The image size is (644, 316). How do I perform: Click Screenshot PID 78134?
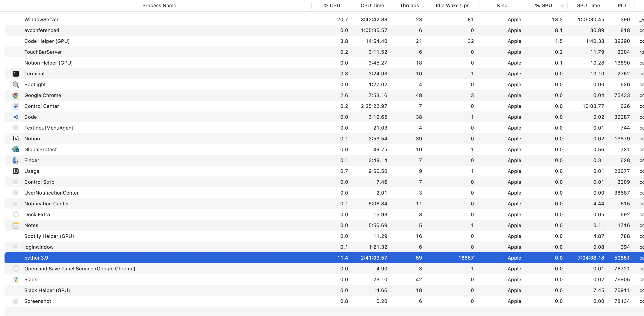pos(622,301)
